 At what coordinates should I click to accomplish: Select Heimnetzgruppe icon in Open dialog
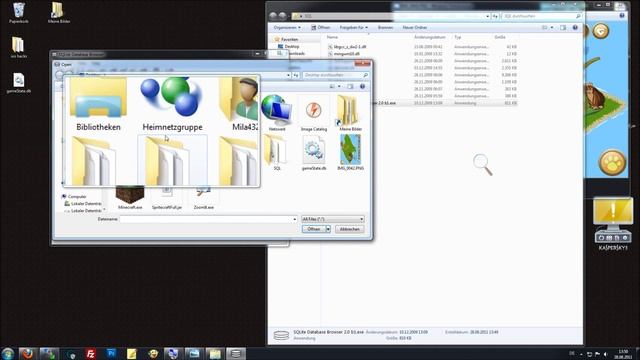pos(172,104)
